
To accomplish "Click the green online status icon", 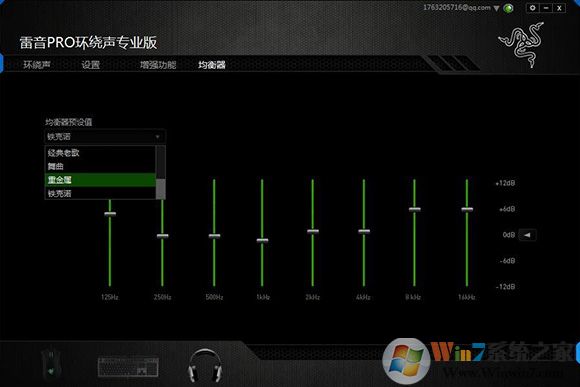I will coord(509,8).
